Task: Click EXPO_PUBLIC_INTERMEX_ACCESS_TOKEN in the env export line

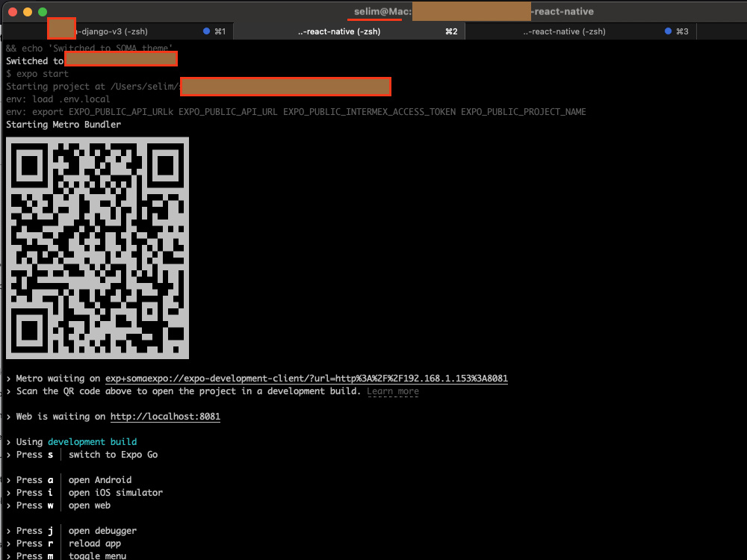Action: [x=369, y=112]
